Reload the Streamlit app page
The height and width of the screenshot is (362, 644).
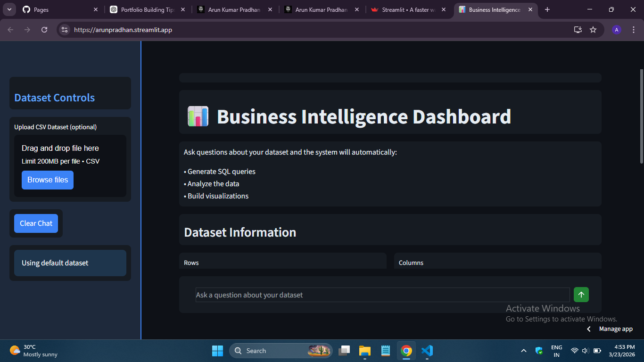point(44,29)
